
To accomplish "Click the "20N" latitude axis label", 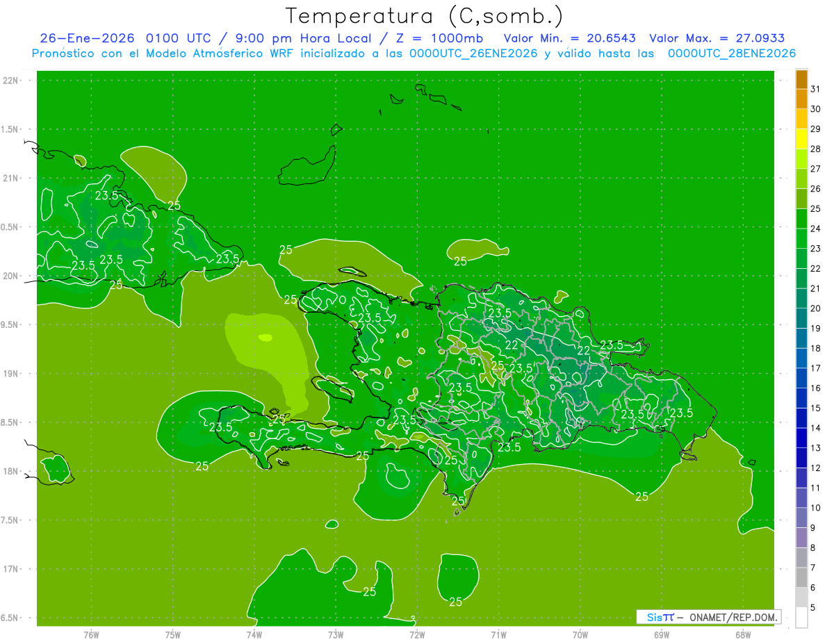I will pyautogui.click(x=10, y=276).
